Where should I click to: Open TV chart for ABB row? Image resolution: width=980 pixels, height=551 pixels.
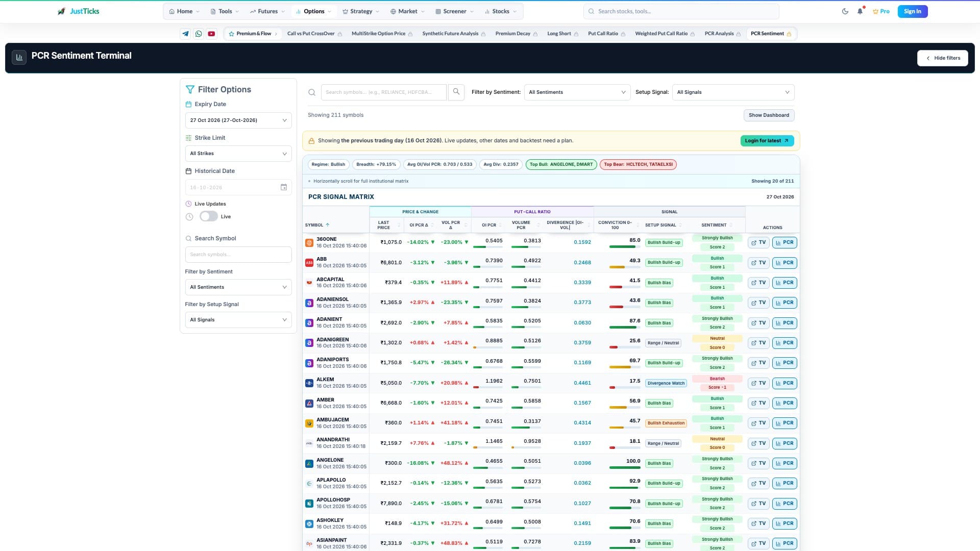[x=758, y=263]
